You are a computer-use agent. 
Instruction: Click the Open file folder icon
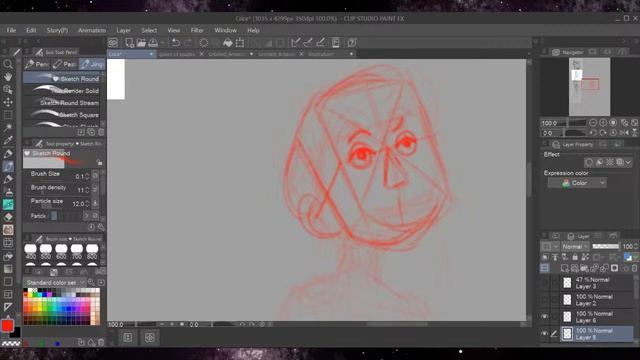(141, 42)
